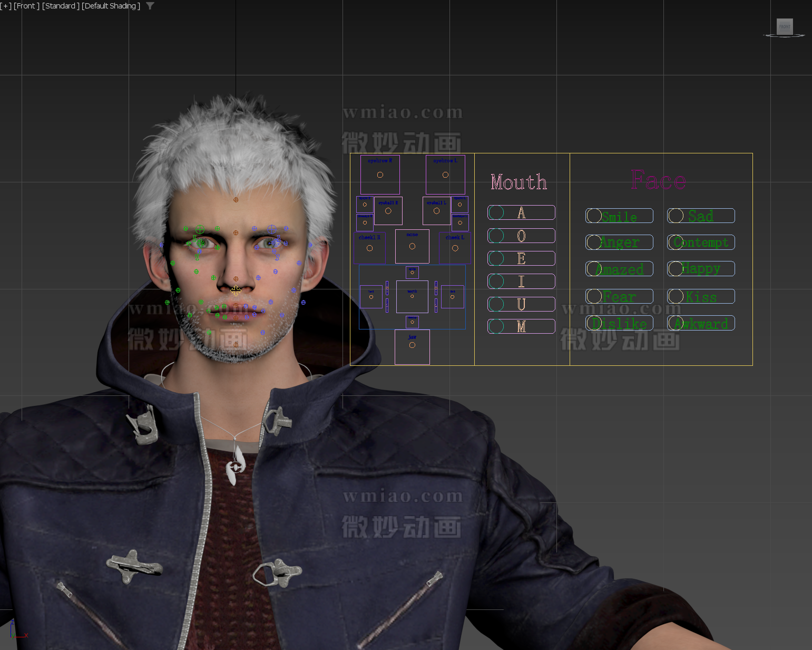The width and height of the screenshot is (812, 650).
Task: Click the Happy expression slider knob
Action: point(676,269)
